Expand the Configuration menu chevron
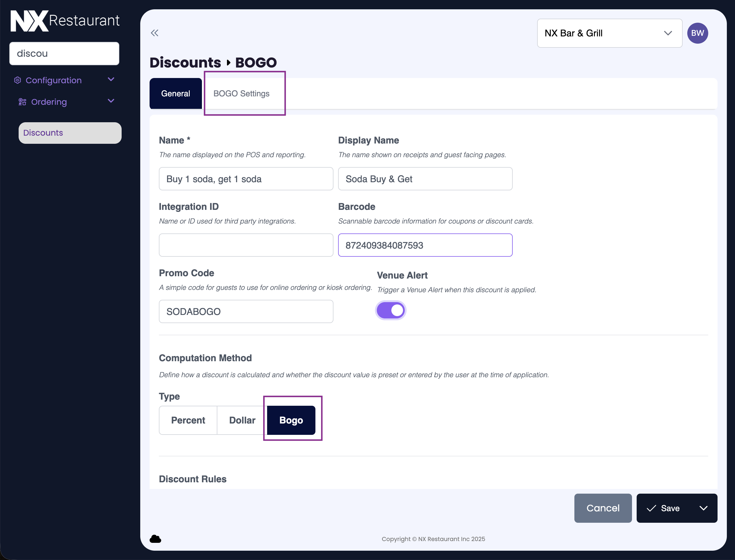735x560 pixels. [x=111, y=80]
